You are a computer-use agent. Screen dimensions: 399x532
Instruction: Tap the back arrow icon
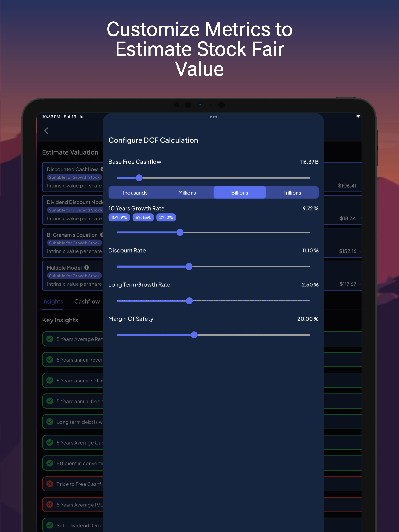pyautogui.click(x=46, y=131)
